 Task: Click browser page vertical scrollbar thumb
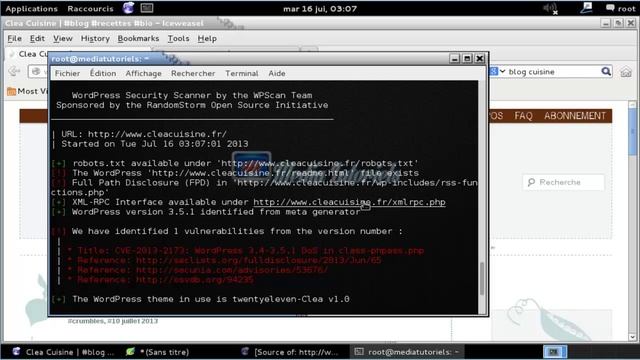point(633,131)
